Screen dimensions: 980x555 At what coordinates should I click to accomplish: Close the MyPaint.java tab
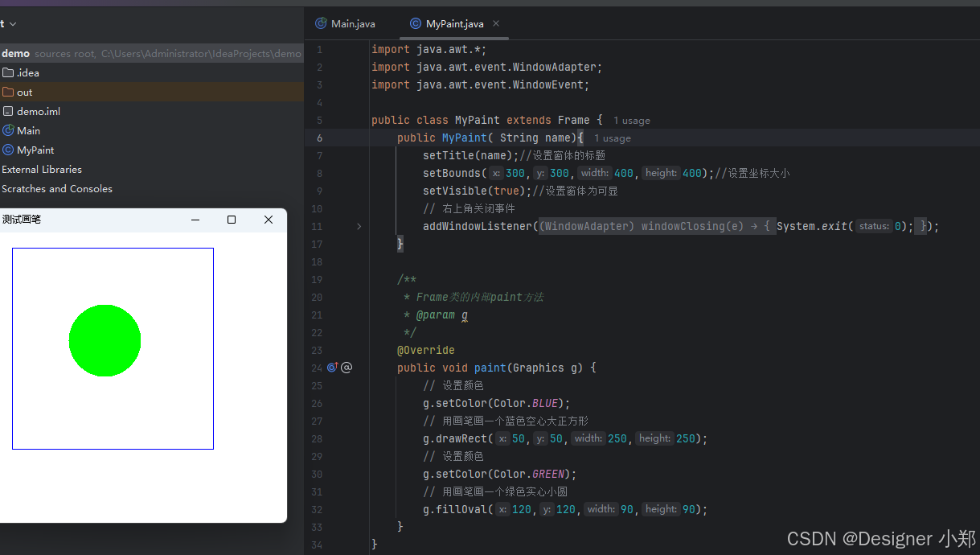[496, 23]
